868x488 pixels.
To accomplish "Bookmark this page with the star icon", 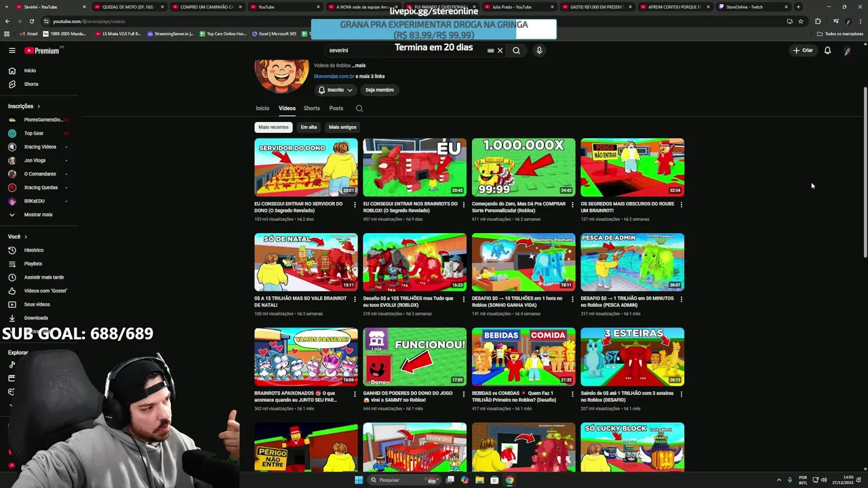I will tap(800, 21).
